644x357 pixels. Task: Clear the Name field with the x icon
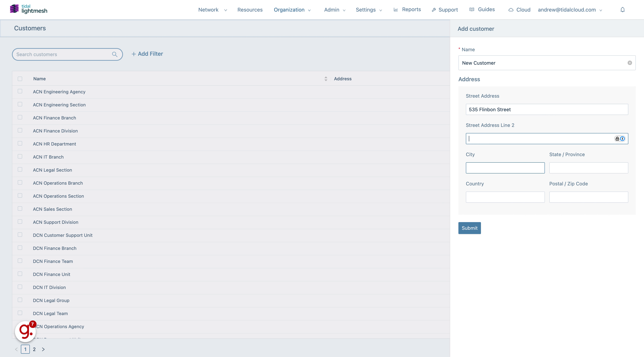click(x=630, y=63)
